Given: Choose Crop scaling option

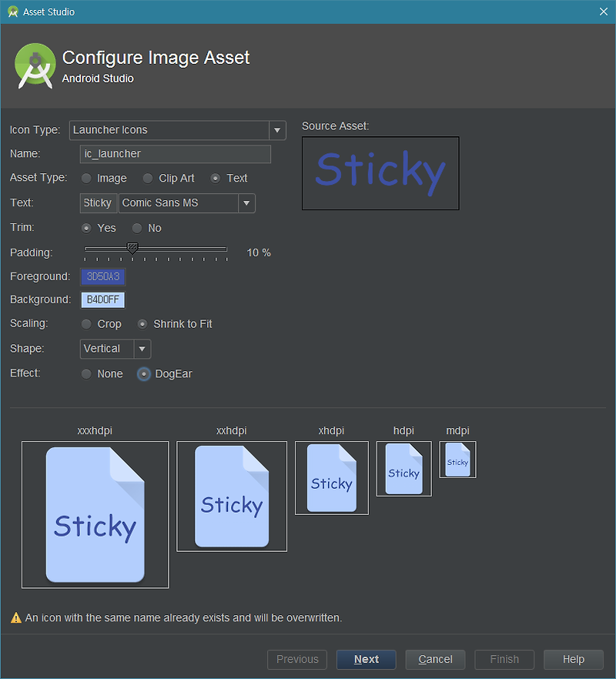Looking at the screenshot, I should (x=87, y=324).
